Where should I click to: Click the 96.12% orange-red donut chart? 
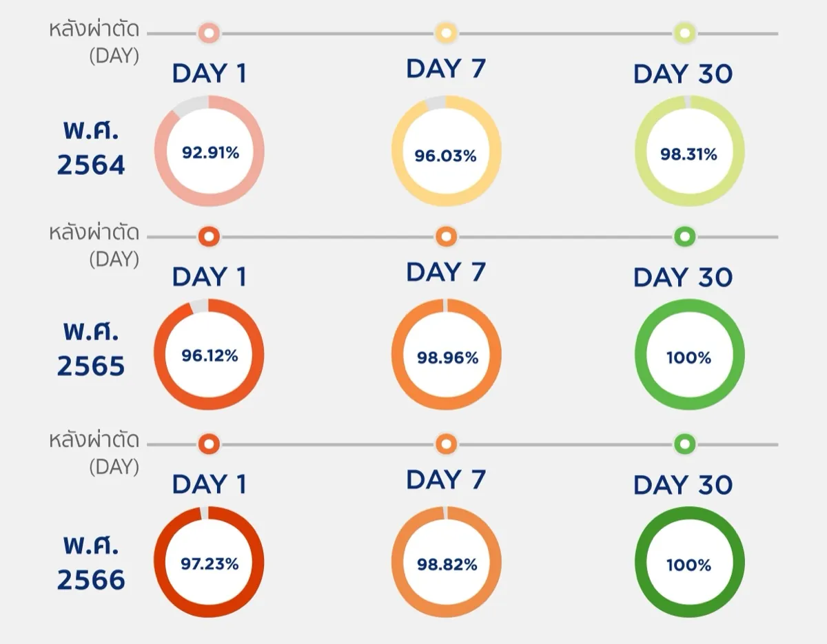pos(210,355)
